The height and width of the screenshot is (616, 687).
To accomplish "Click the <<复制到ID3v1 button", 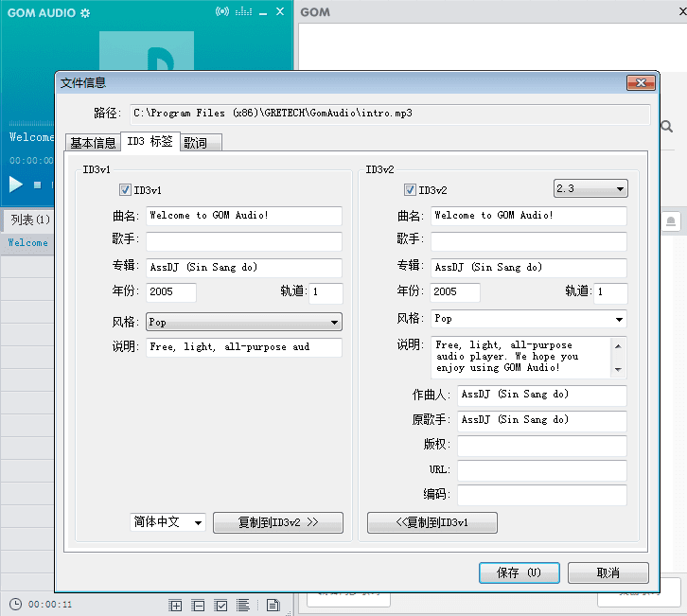I will tap(432, 522).
